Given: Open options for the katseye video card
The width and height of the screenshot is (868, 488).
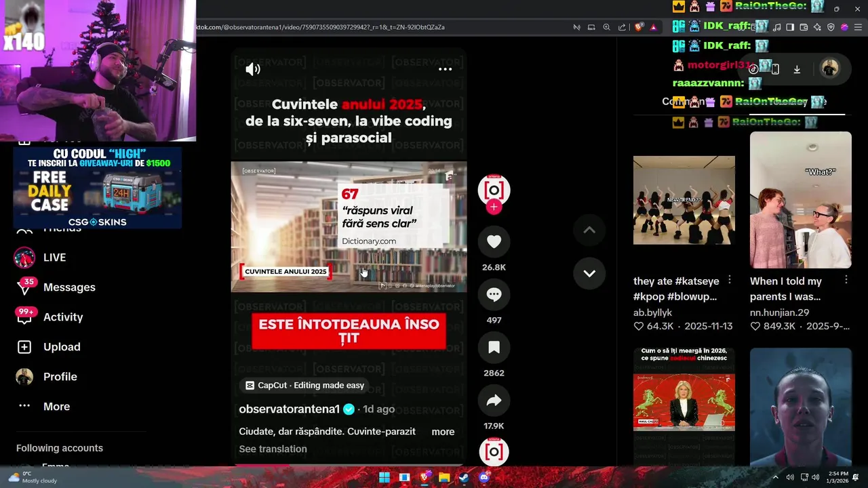Looking at the screenshot, I should pos(730,280).
